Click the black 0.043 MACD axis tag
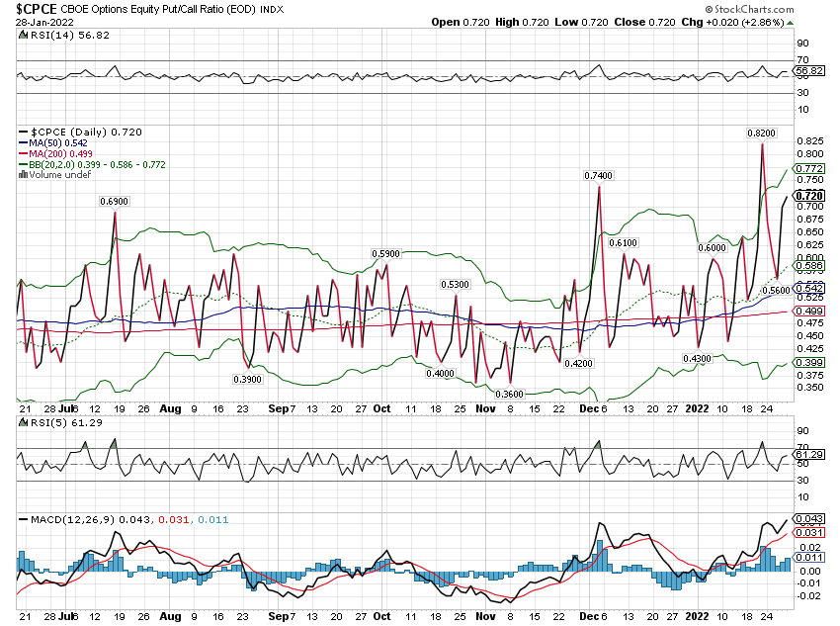840x626 pixels. point(809,519)
